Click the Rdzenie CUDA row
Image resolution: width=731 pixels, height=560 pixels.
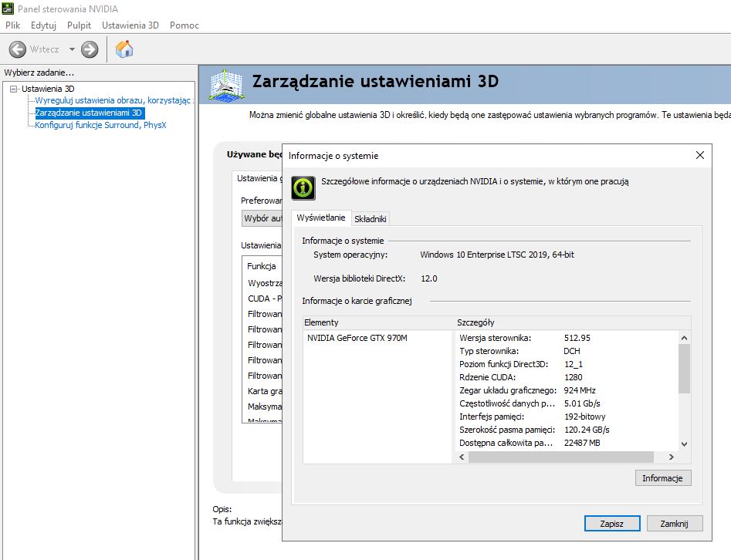(567, 377)
